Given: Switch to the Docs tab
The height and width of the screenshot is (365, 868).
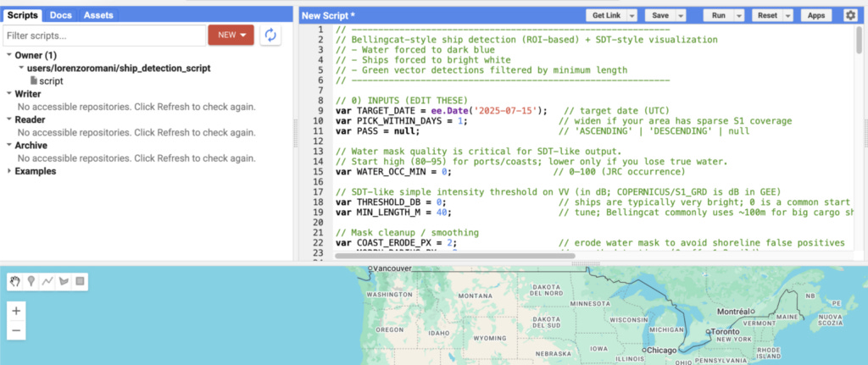Looking at the screenshot, I should click(61, 15).
